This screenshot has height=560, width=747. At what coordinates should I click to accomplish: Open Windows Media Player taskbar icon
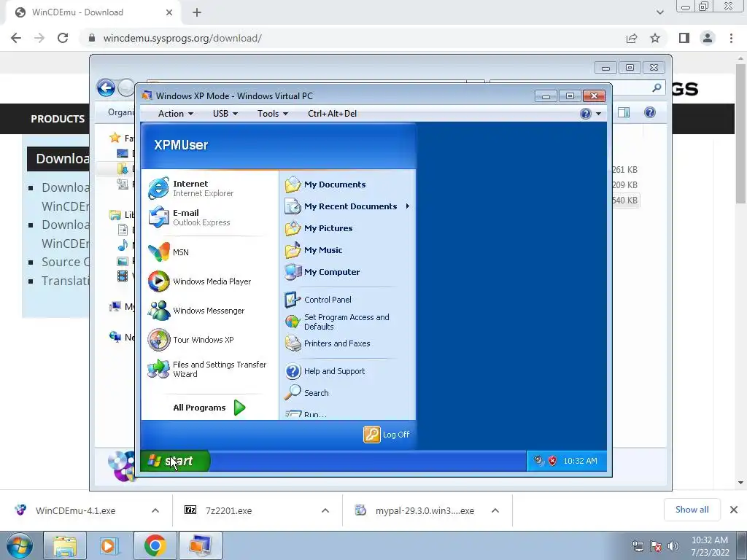click(109, 545)
